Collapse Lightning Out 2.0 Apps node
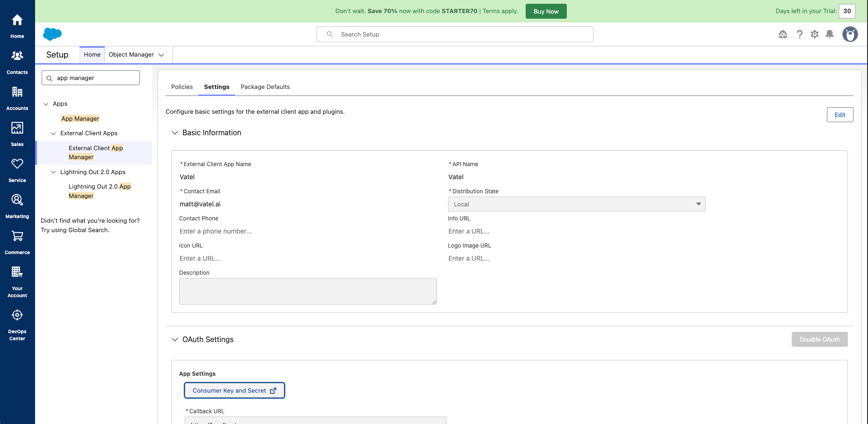Image resolution: width=868 pixels, height=424 pixels. [x=53, y=172]
